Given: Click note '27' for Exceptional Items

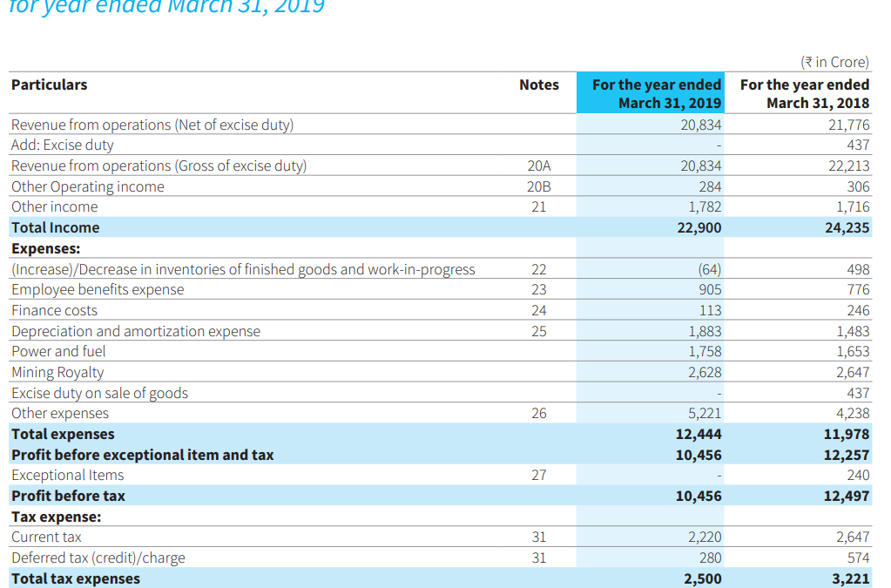Looking at the screenshot, I should 538,475.
